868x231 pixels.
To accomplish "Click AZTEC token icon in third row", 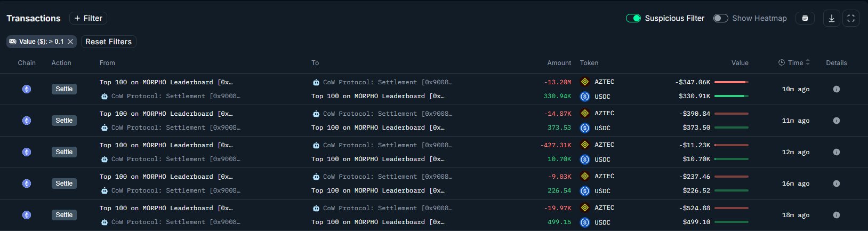I will pos(585,145).
